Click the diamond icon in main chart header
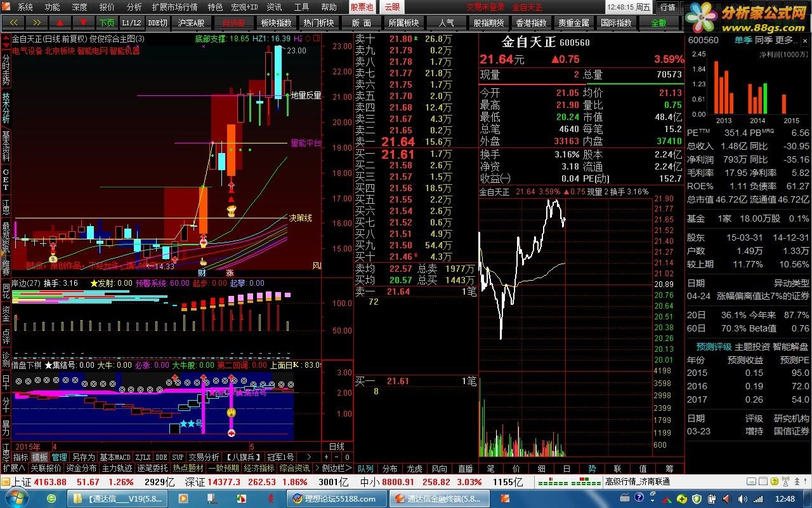 pyautogui.click(x=308, y=39)
